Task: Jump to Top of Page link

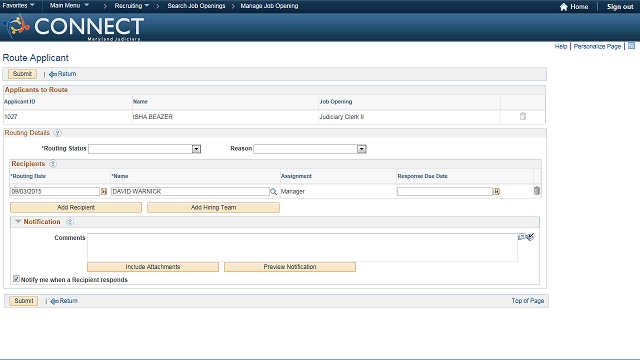Action: 528,300
